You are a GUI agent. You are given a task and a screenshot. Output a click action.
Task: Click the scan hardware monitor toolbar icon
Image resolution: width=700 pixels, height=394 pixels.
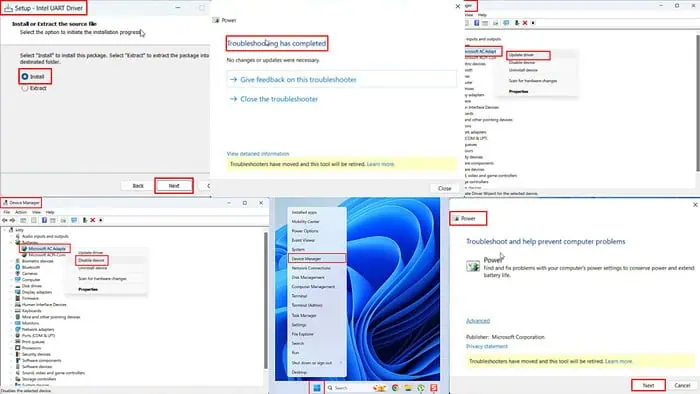(x=74, y=220)
